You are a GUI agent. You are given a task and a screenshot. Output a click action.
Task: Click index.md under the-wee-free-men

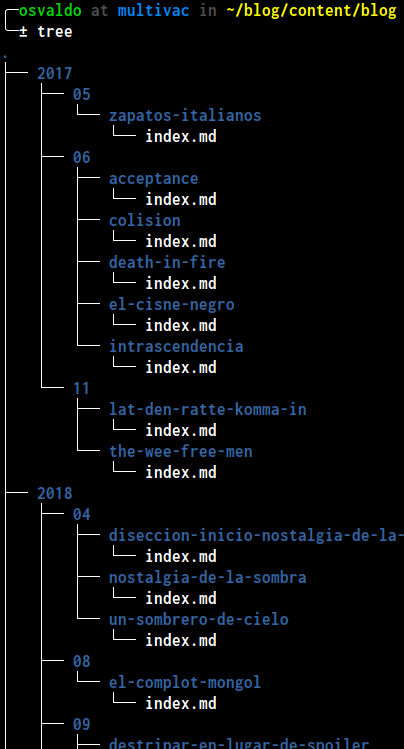click(x=181, y=473)
